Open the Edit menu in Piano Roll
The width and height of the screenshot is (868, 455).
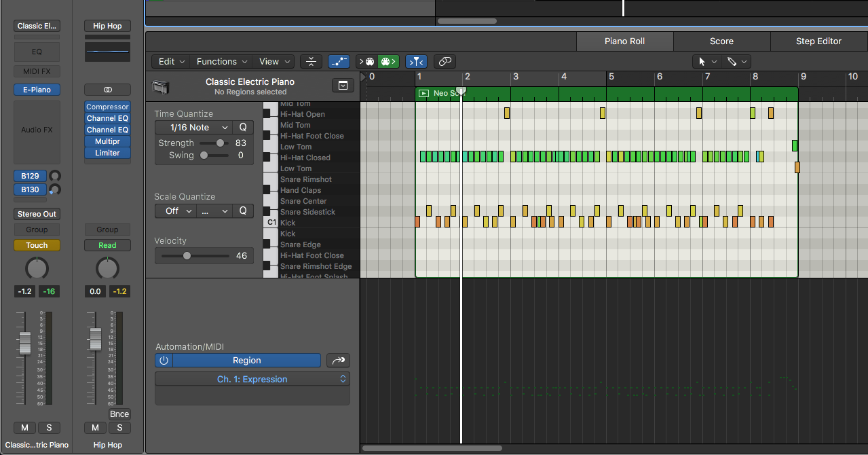172,61
